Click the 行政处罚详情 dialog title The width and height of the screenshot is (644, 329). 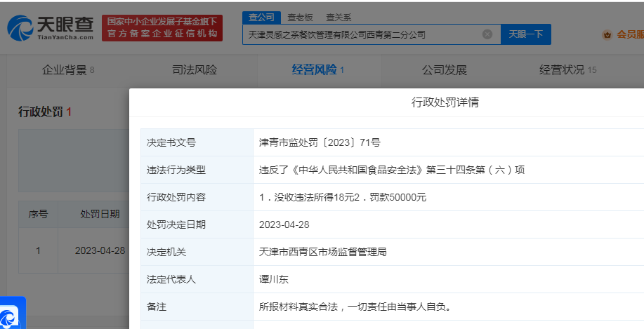pos(445,102)
